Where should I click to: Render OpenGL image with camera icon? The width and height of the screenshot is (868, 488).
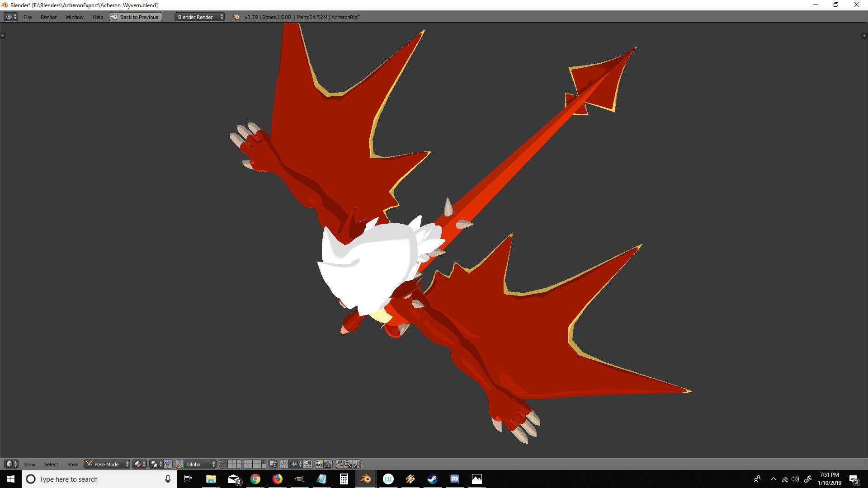[x=319, y=464]
